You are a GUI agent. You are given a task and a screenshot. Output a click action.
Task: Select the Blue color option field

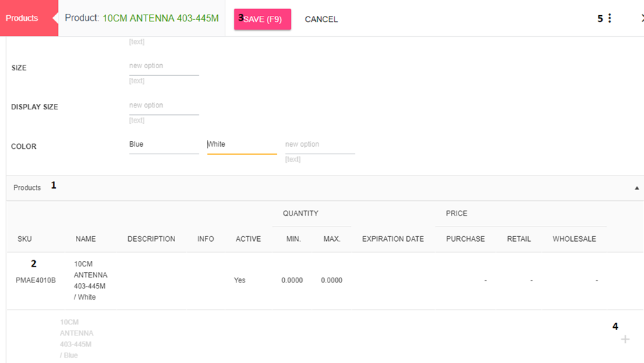[163, 145]
